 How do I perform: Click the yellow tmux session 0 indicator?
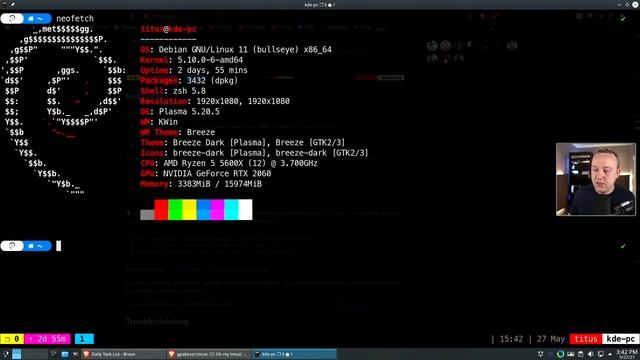(12, 339)
